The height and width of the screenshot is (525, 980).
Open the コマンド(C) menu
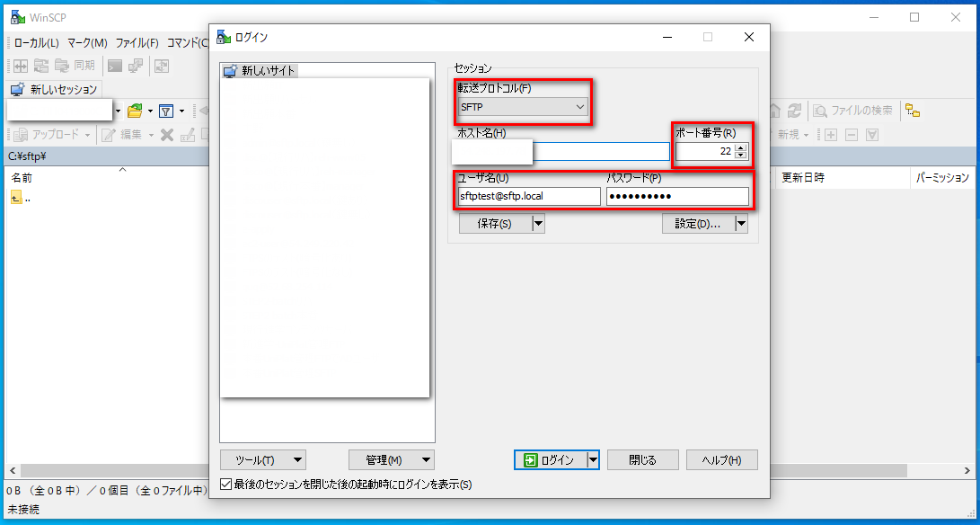(187, 43)
